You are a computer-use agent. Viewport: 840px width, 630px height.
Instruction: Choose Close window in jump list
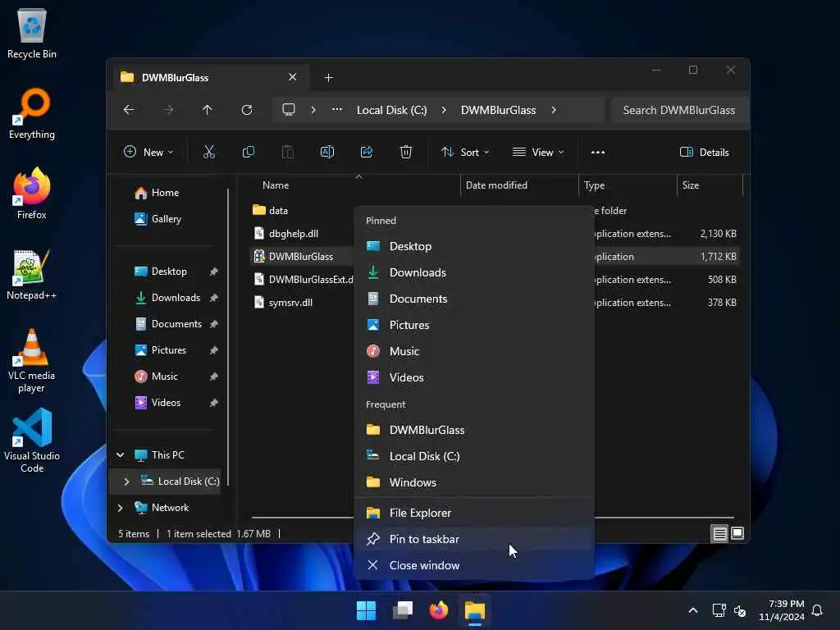point(474,566)
